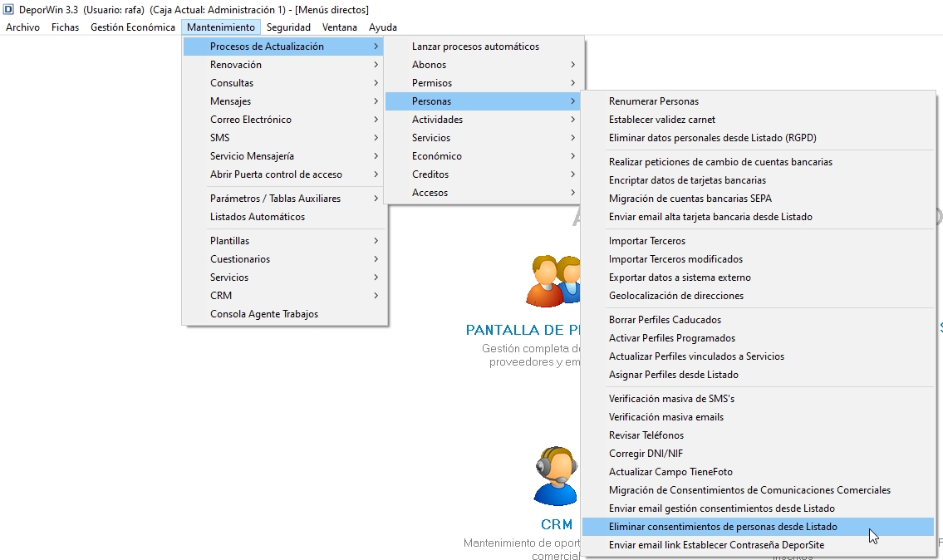Click the CRM title link
943x560 pixels.
pos(557,524)
